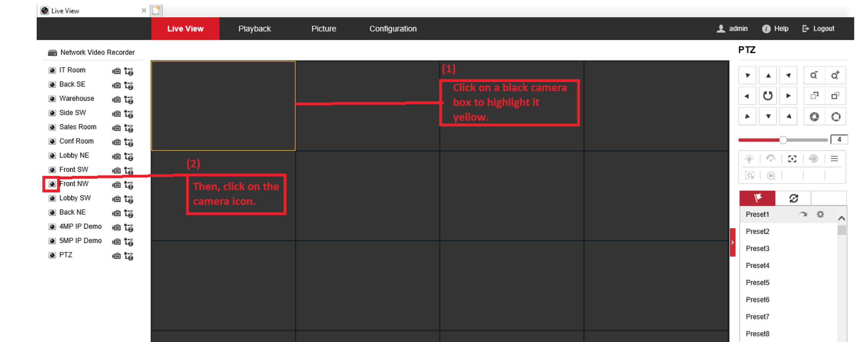The image size is (868, 342).
Task: Tilt the PTZ camera down
Action: [x=768, y=117]
